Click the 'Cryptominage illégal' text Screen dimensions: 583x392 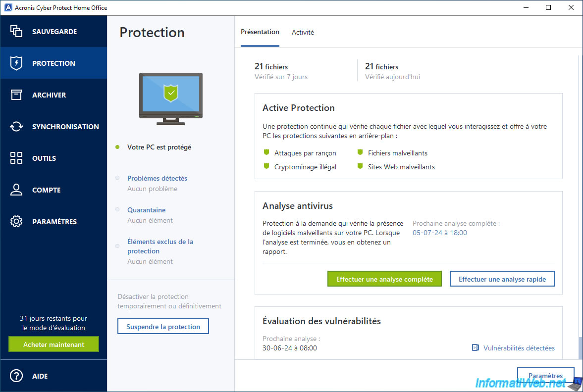305,167
